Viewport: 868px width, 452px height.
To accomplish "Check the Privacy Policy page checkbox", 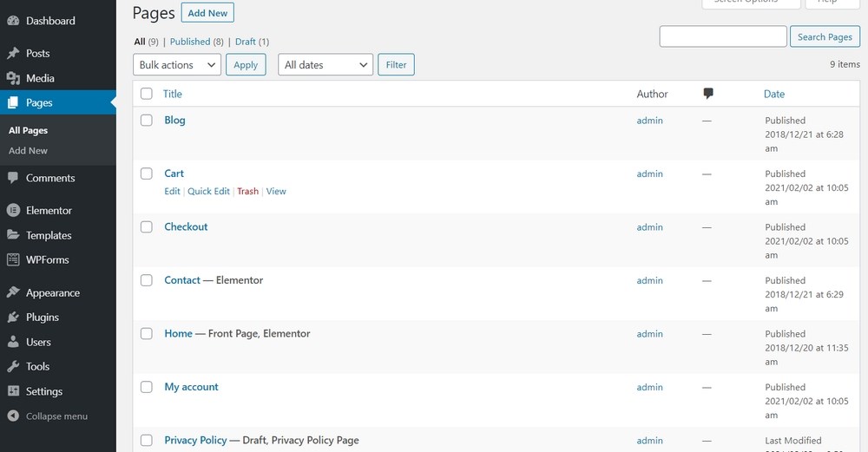I will (146, 441).
